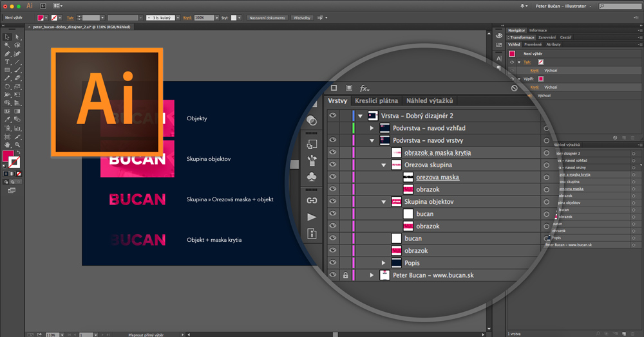
Task: Click the links chain icon in magnified dock
Action: (312, 201)
